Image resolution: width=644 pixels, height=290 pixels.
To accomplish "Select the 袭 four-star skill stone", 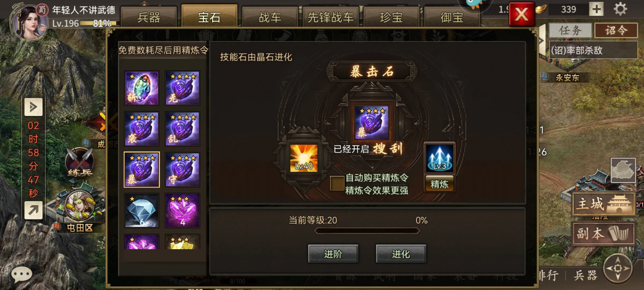I will pyautogui.click(x=141, y=129).
